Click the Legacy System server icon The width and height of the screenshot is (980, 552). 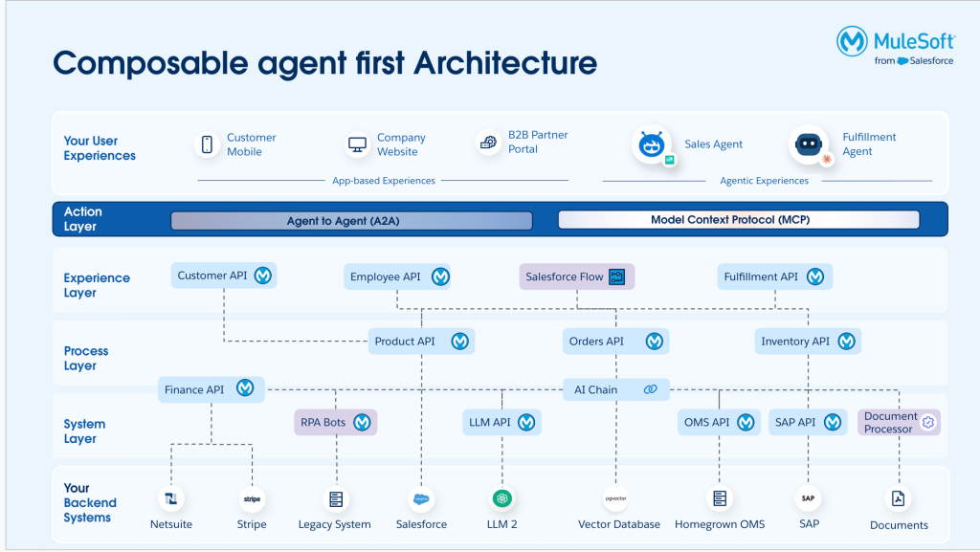tap(336, 499)
